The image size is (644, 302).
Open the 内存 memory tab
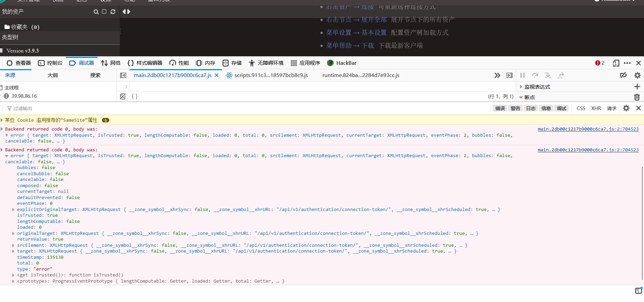[205, 63]
